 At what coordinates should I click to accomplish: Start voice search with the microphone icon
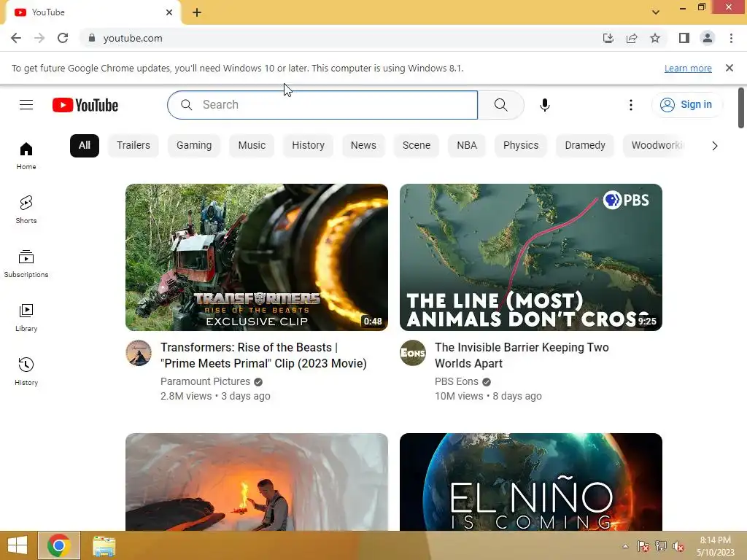click(544, 105)
